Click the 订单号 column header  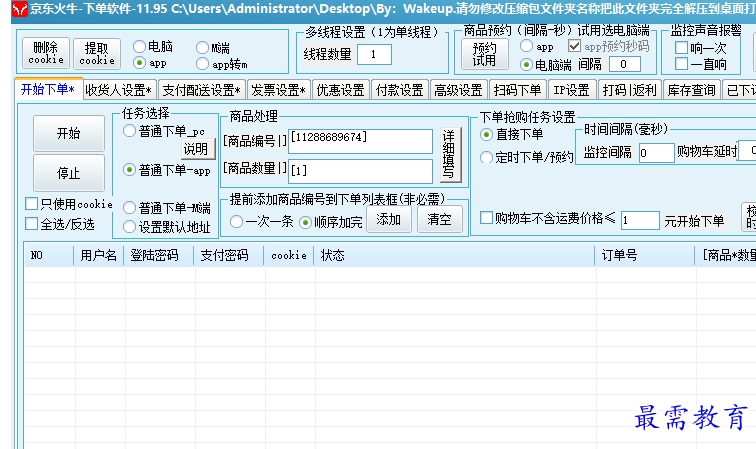(x=645, y=255)
